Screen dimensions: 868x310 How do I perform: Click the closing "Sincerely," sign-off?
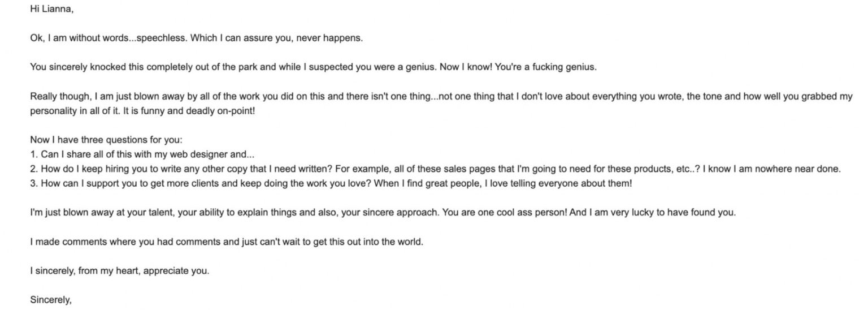point(51,300)
